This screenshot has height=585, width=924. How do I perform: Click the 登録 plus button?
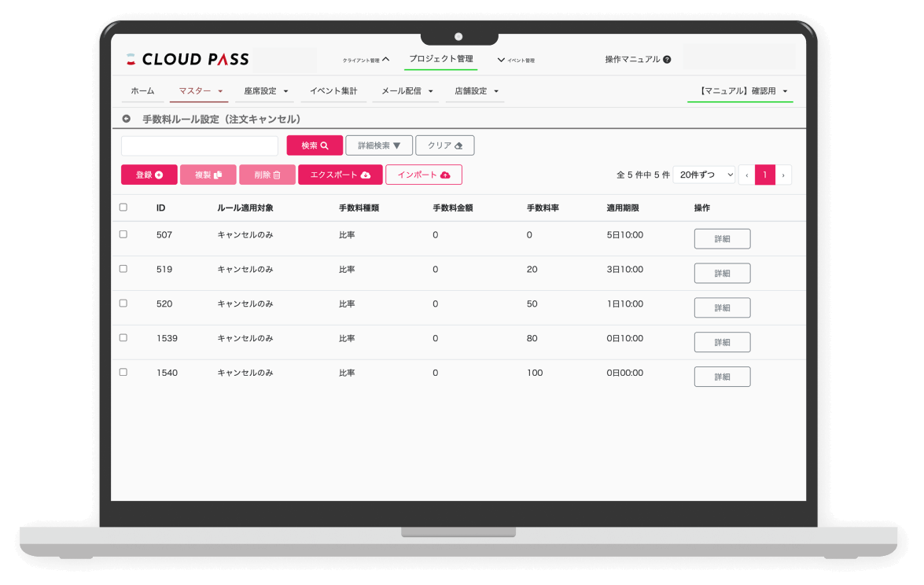pyautogui.click(x=149, y=175)
